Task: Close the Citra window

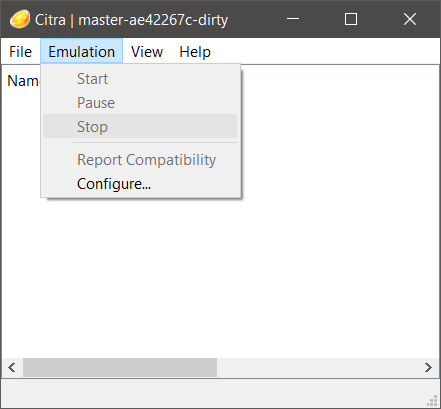Action: pyautogui.click(x=410, y=19)
